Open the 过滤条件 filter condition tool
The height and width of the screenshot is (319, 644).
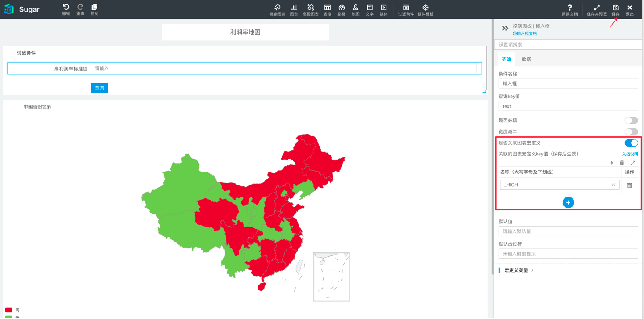[x=406, y=8]
